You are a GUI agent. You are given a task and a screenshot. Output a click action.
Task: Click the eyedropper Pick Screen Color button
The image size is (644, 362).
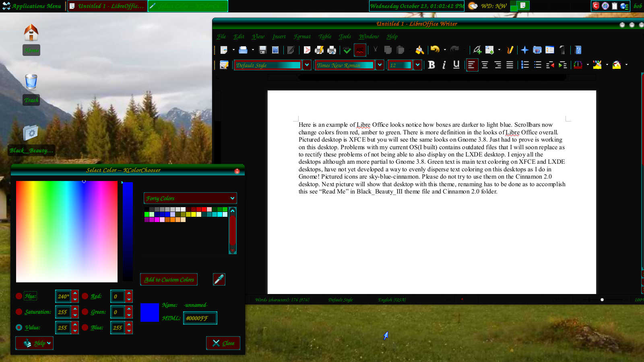(219, 279)
